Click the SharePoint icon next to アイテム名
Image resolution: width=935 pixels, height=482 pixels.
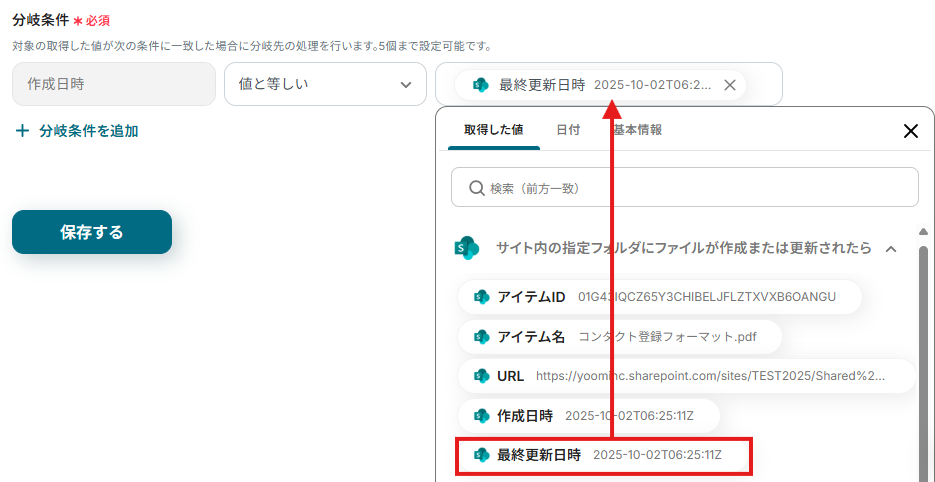click(481, 337)
